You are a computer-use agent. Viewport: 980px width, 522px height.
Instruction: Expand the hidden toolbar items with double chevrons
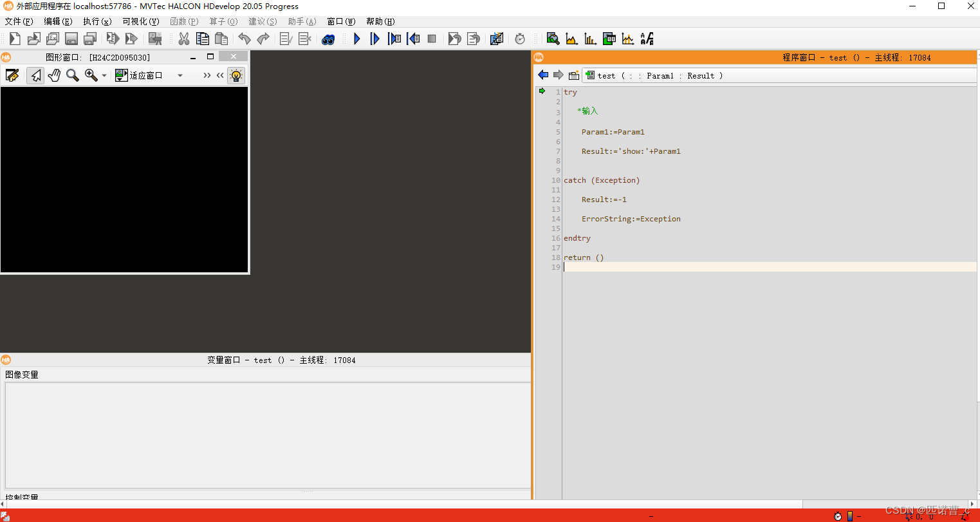207,75
